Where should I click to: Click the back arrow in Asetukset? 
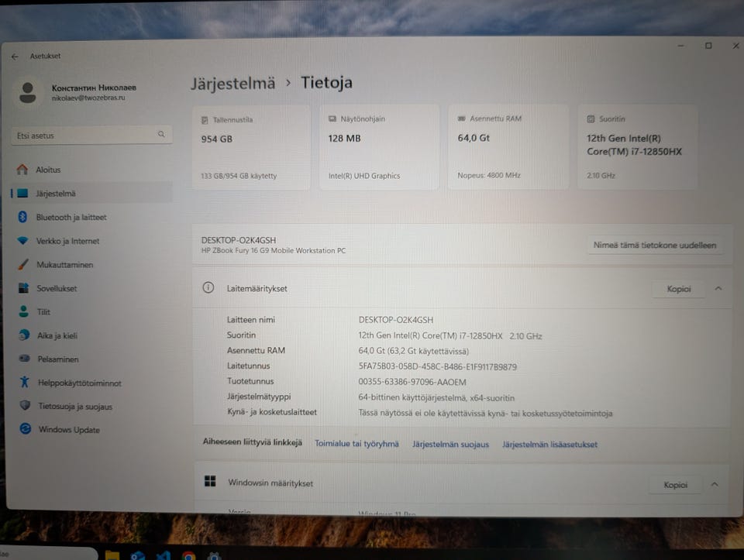tap(15, 57)
